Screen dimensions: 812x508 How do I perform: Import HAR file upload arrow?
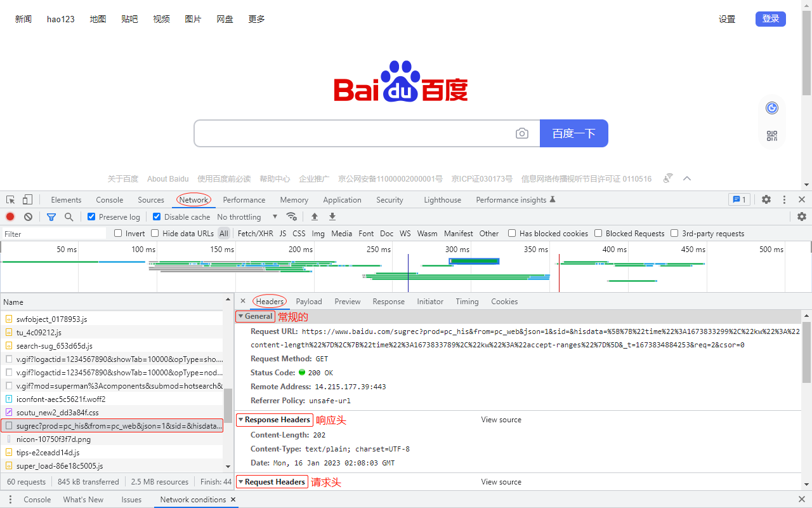point(315,217)
